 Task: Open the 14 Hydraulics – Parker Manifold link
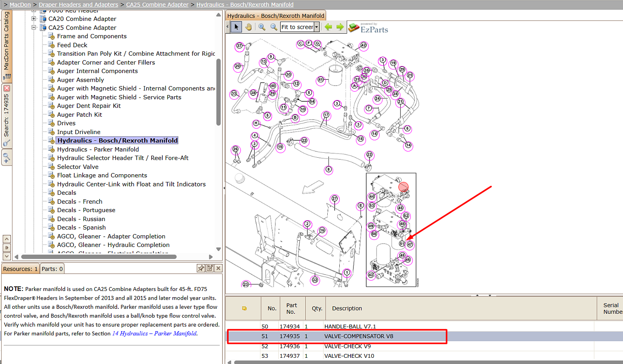155,333
